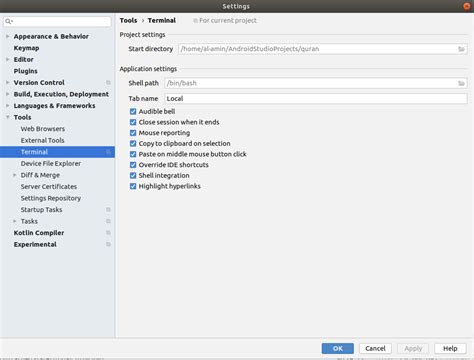
Task: Close the Settings dialog with red button
Action: pos(467,6)
